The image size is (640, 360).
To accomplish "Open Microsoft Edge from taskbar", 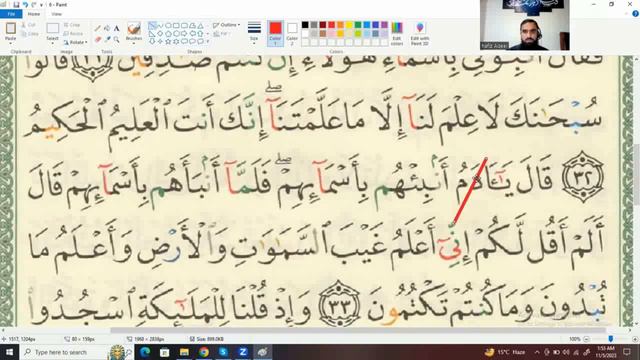I will click(x=145, y=352).
